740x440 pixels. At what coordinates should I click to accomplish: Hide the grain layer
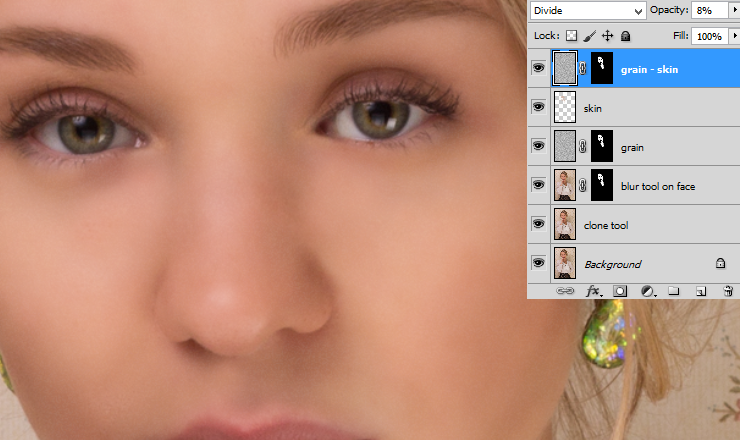pos(538,146)
